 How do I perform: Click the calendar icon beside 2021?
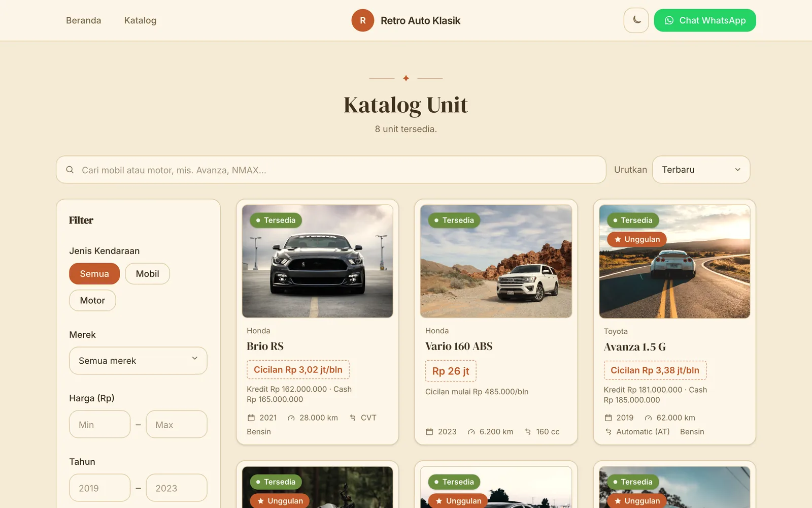(x=251, y=418)
